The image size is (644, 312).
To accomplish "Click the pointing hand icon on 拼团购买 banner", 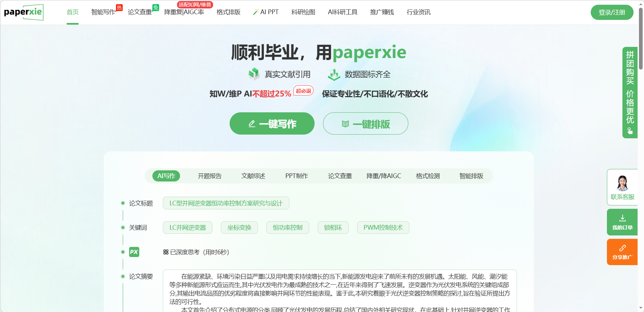I will click(x=630, y=131).
